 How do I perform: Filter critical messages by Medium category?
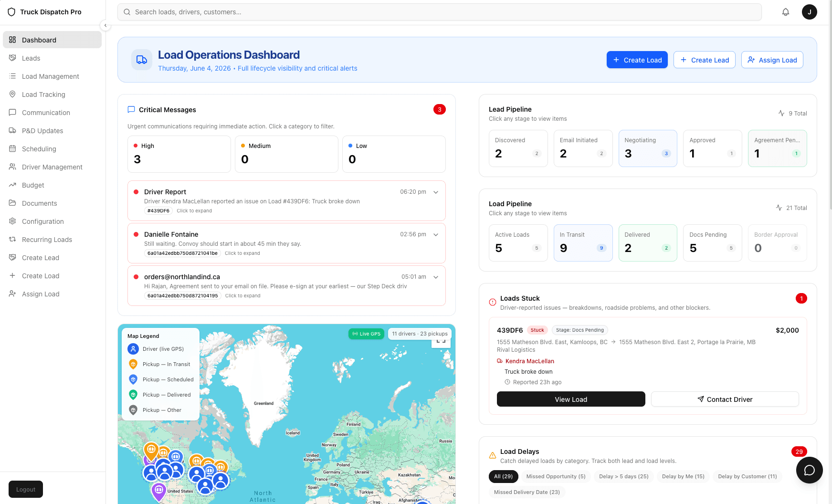[x=286, y=154]
